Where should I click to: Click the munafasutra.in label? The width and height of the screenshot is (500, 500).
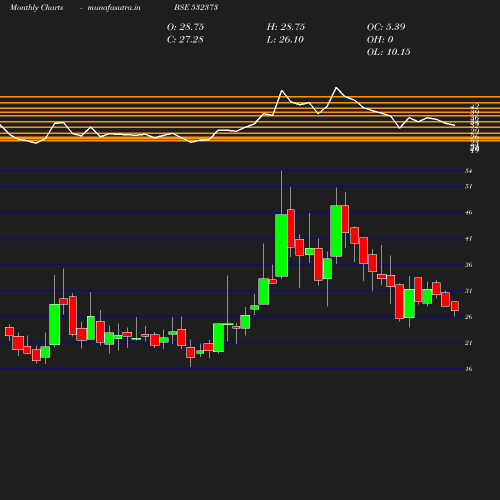tap(114, 7)
